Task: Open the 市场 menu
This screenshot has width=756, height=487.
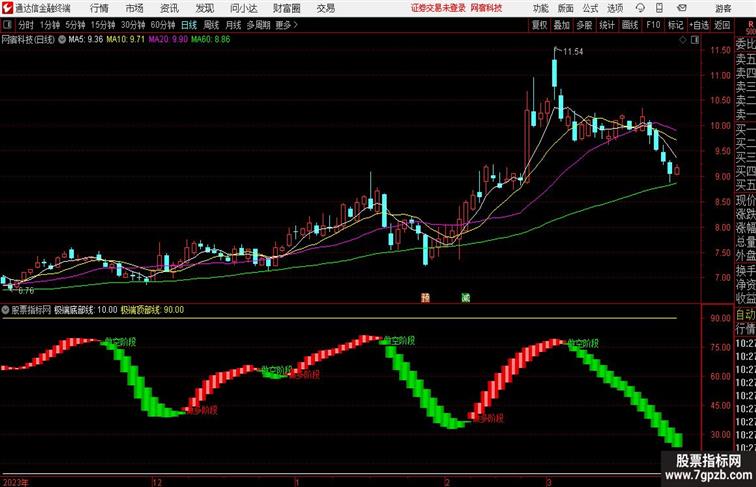Action: click(134, 8)
